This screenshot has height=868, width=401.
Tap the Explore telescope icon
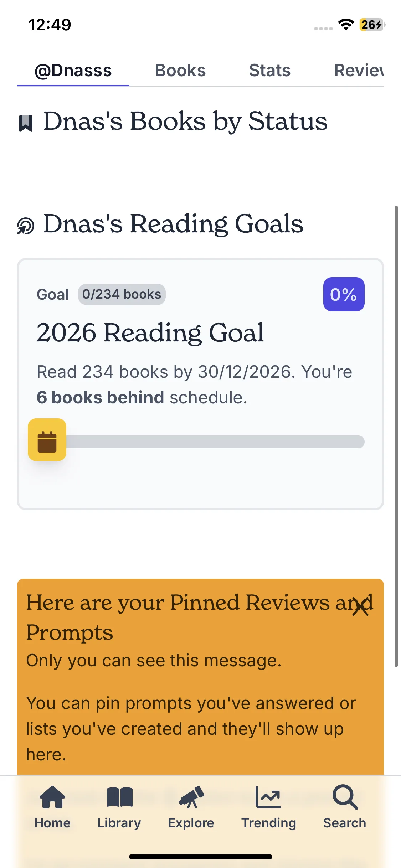[191, 797]
